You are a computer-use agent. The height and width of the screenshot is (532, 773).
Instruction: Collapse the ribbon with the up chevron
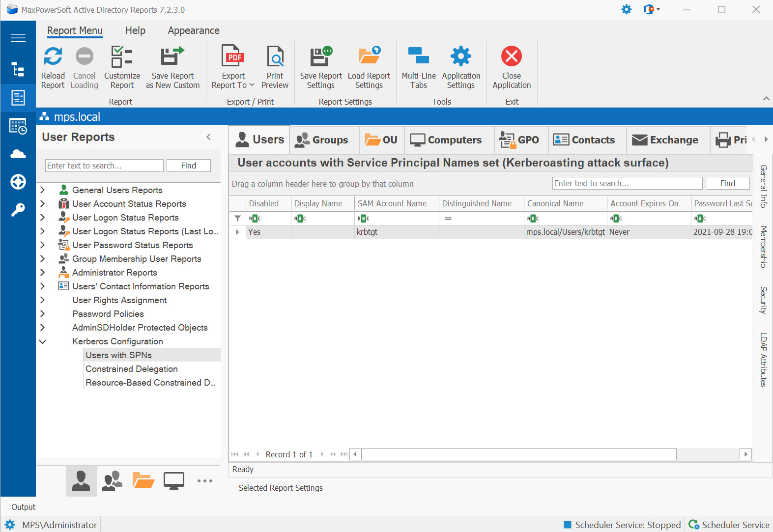coord(766,99)
